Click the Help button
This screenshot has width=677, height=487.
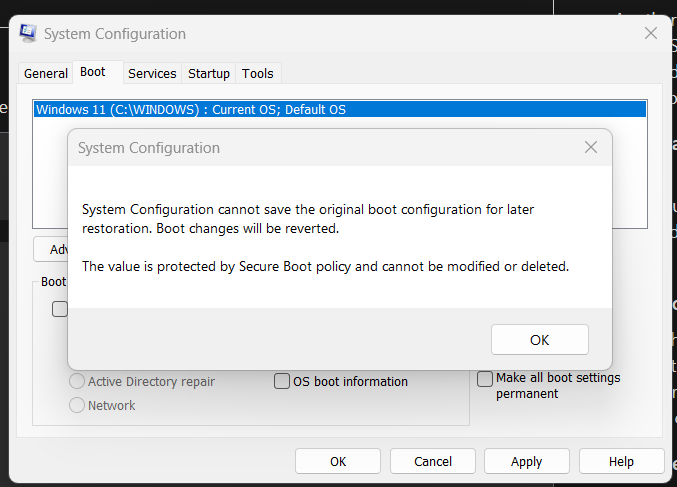(621, 461)
